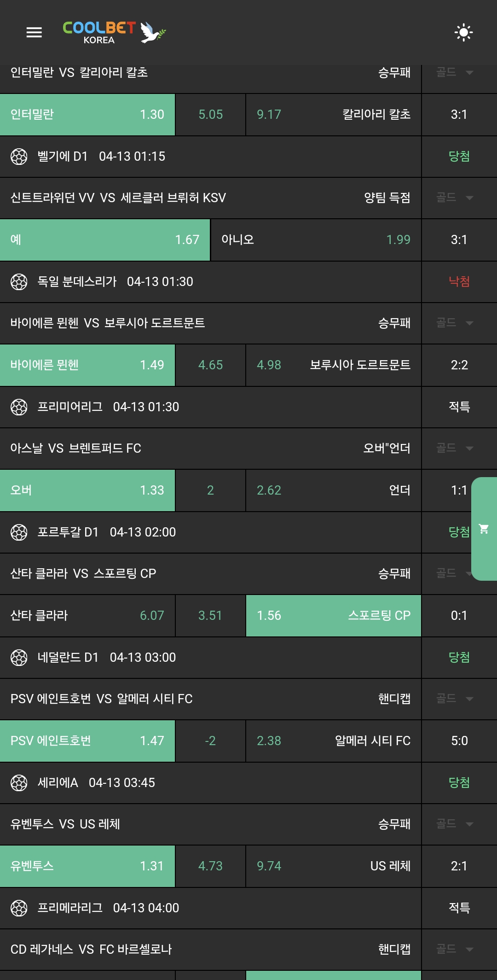
Task: Toggle light mode with the sun icon
Action: (x=463, y=32)
